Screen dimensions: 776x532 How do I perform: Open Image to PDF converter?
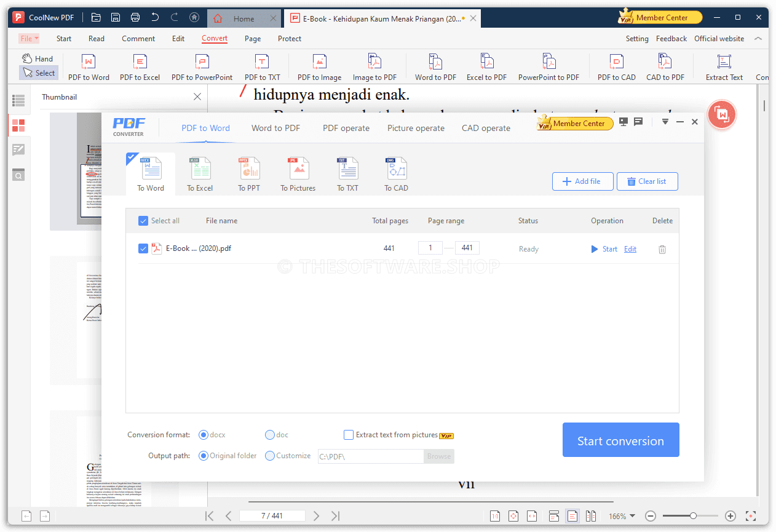[374, 67]
